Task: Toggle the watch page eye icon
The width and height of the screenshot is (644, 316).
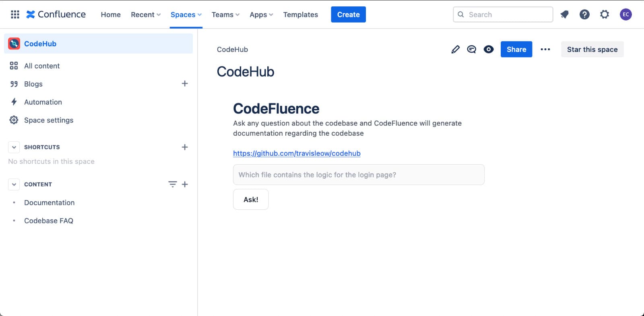Action: tap(489, 50)
